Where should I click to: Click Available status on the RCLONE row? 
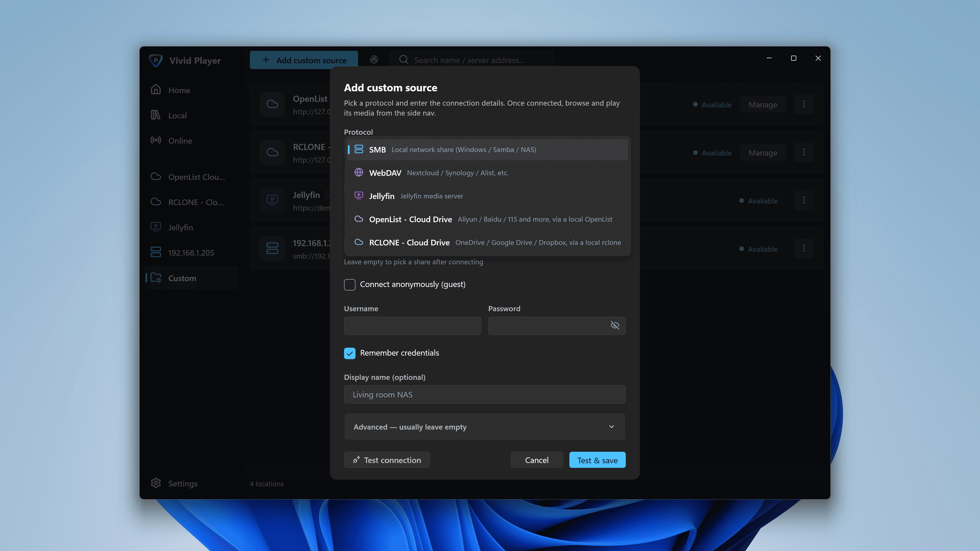click(712, 153)
